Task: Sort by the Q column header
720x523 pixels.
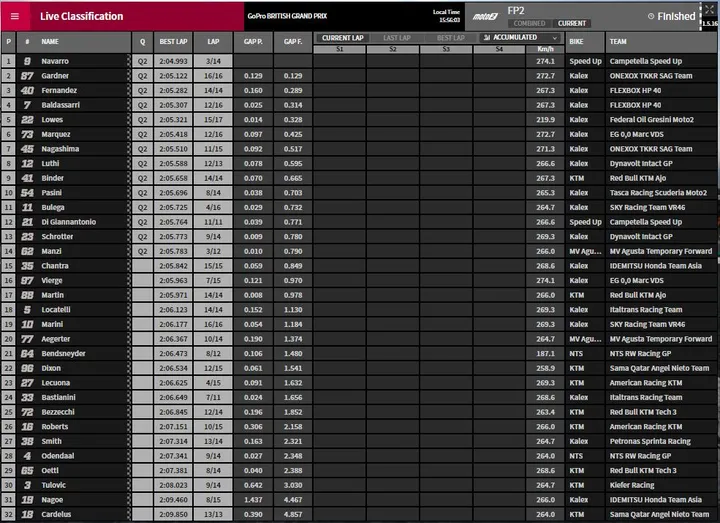Action: tap(142, 42)
